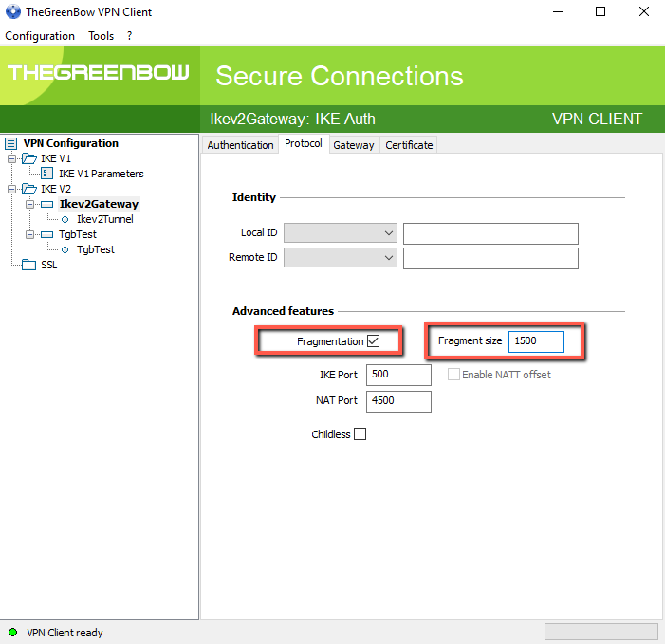Close the VPN Client window
665x644 pixels.
[x=644, y=12]
